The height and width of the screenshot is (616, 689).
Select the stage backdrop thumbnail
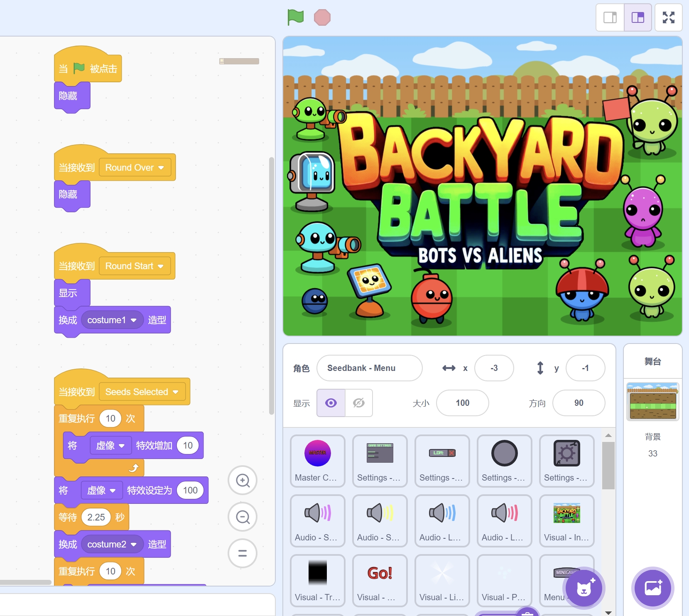coord(652,401)
